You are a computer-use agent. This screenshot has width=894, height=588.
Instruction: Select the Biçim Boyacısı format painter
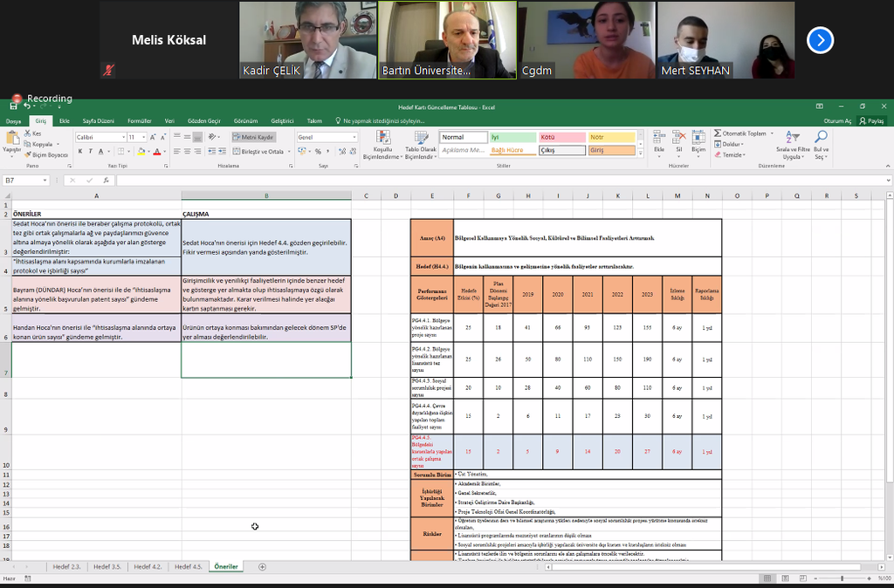(x=46, y=154)
